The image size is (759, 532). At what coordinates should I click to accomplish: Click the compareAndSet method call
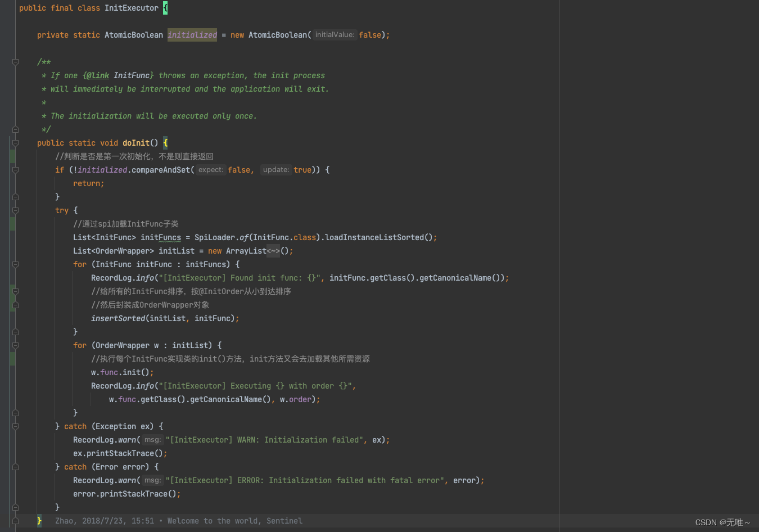[x=161, y=170]
